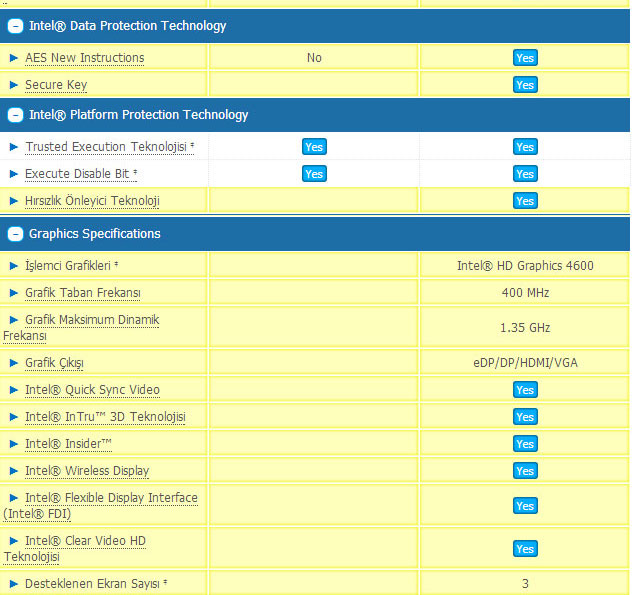Expand the Secure Key row arrow
The height and width of the screenshot is (595, 632).
point(14,85)
